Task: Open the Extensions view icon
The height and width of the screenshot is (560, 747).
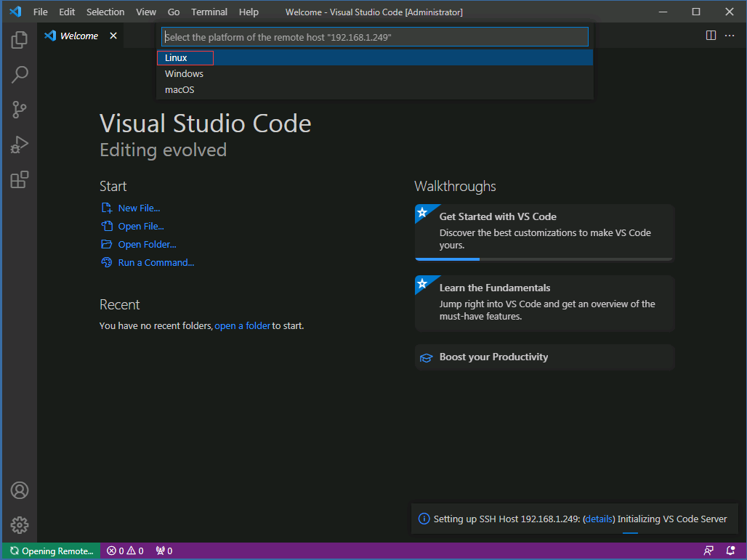Action: (20, 179)
